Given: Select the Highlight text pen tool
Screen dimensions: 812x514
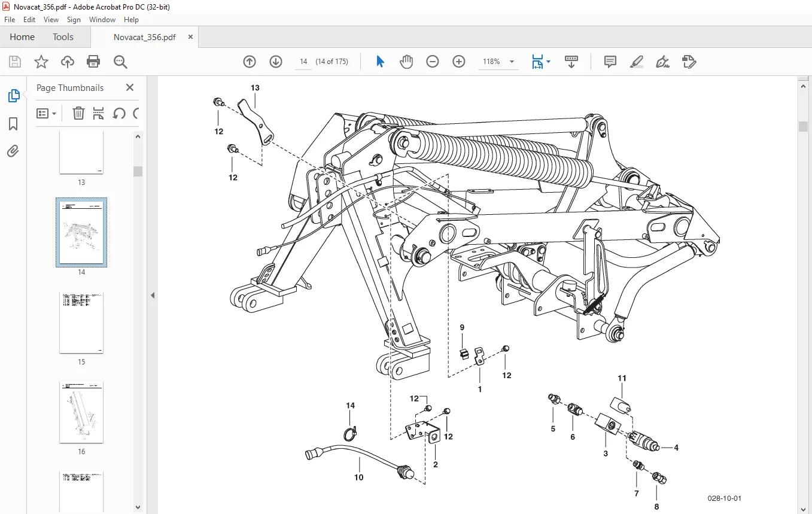Looking at the screenshot, I should tap(637, 62).
